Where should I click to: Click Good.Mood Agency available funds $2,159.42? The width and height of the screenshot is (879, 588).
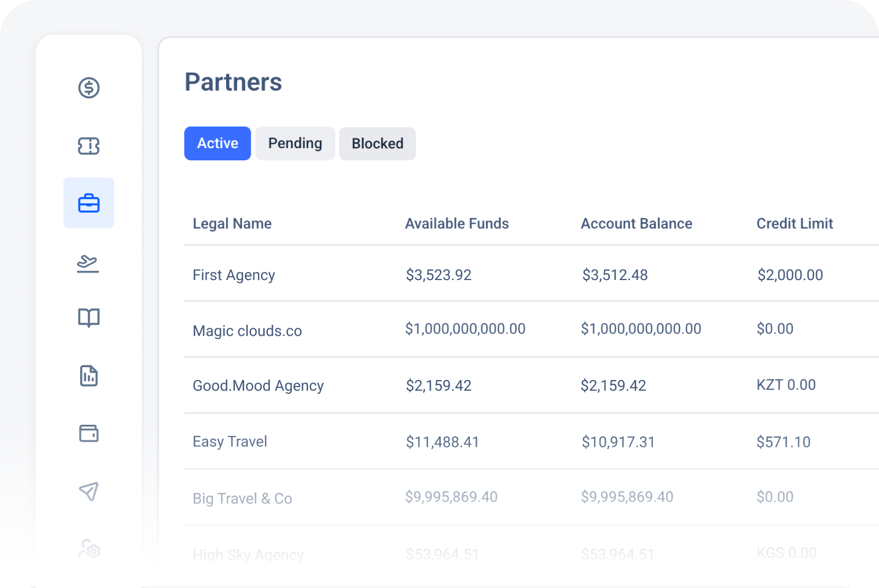coord(439,386)
